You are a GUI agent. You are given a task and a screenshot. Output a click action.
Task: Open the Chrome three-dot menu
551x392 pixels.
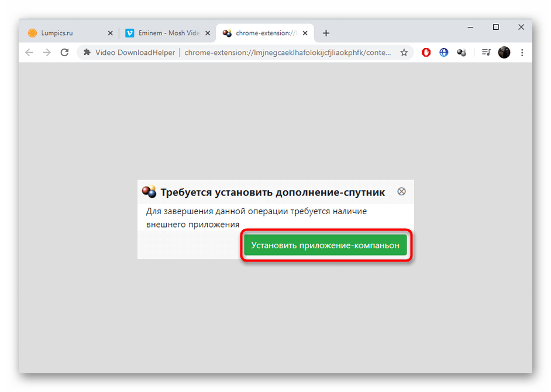(522, 53)
